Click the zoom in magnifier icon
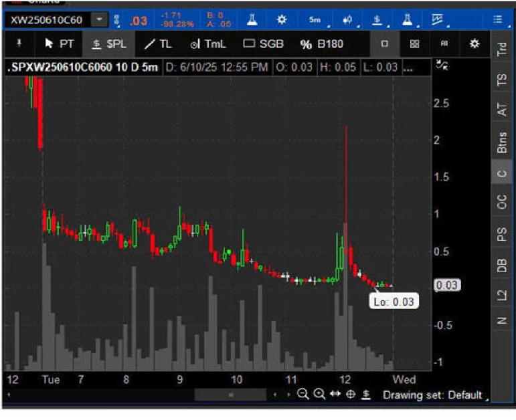The height and width of the screenshot is (420, 516). coord(319,395)
